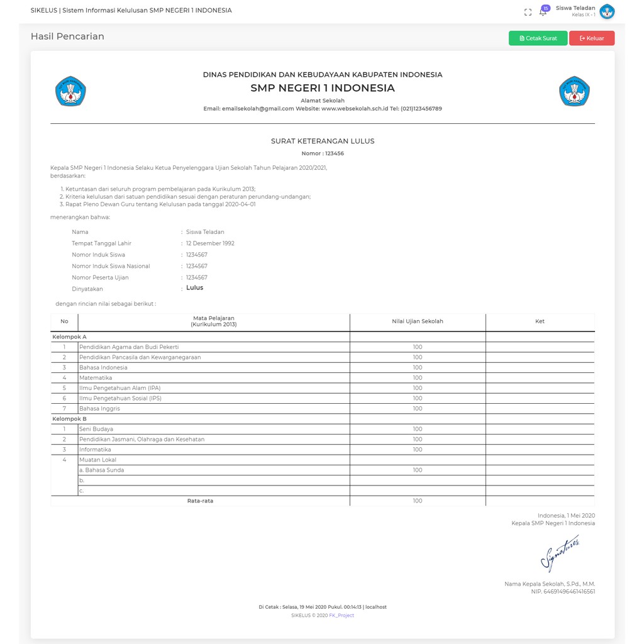Viewport: 644px width, 644px height.
Task: Click the Rata-rata total row
Action: (x=200, y=501)
